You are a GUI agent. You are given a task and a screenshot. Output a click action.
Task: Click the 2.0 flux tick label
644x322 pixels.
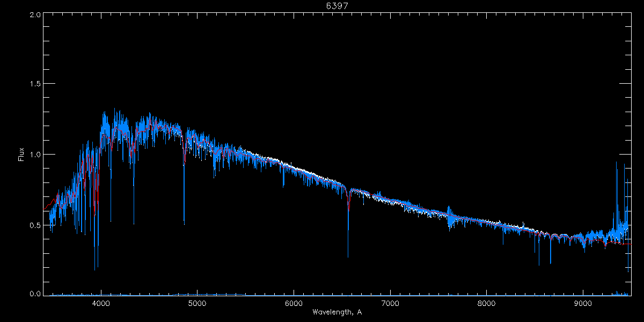pos(35,14)
